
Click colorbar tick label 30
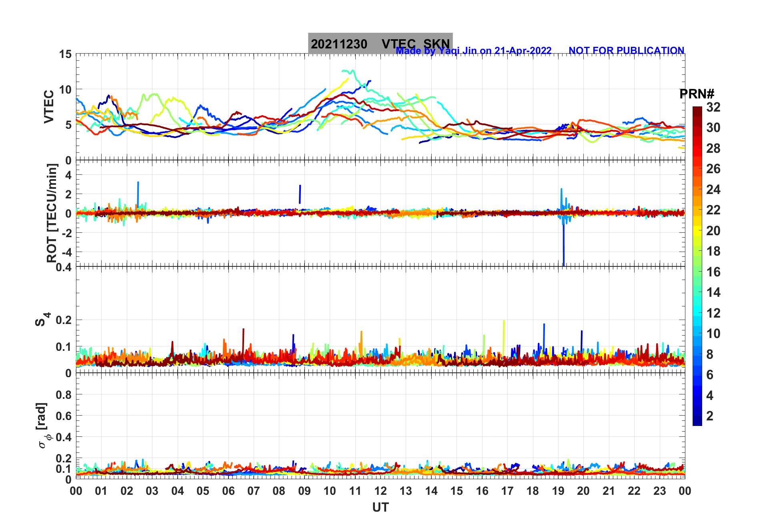(x=713, y=128)
